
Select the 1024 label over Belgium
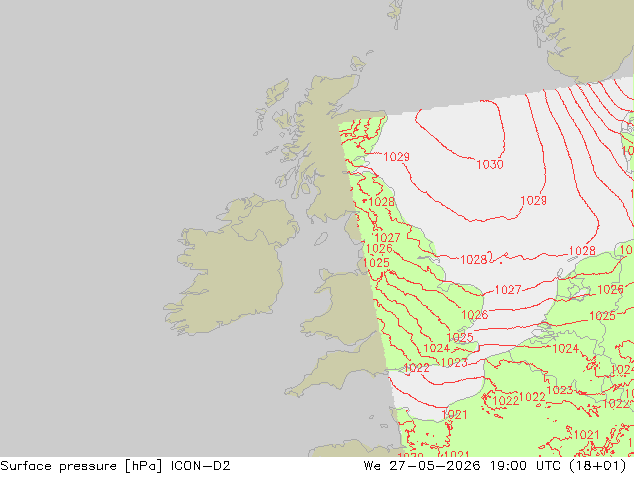pos(565,348)
